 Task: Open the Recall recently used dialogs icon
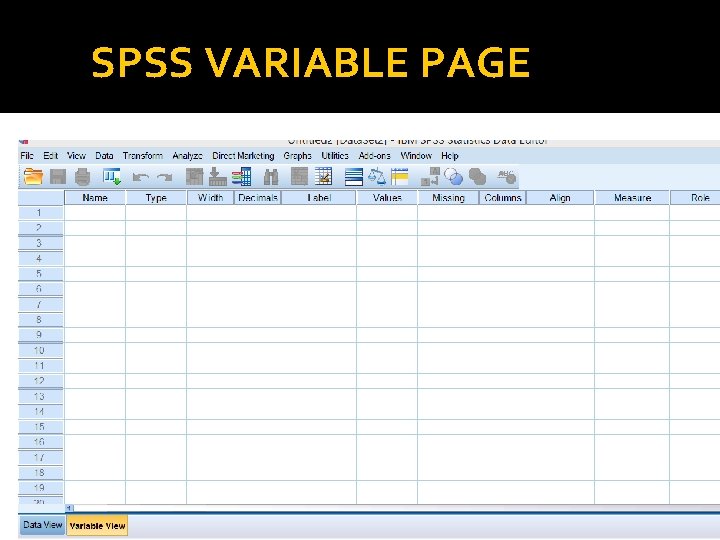112,177
